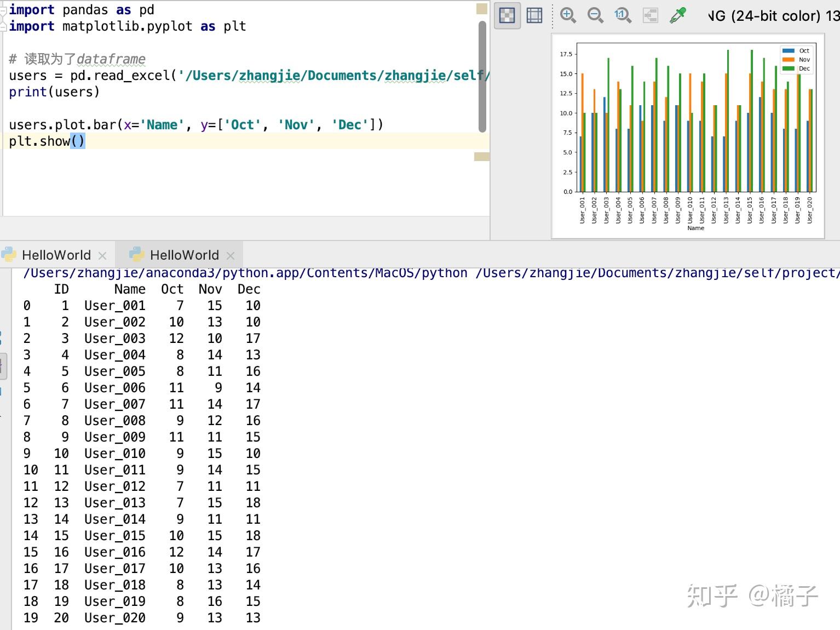Image resolution: width=840 pixels, height=630 pixels.
Task: Click the 'import pandas as pd' line
Action: (82, 10)
